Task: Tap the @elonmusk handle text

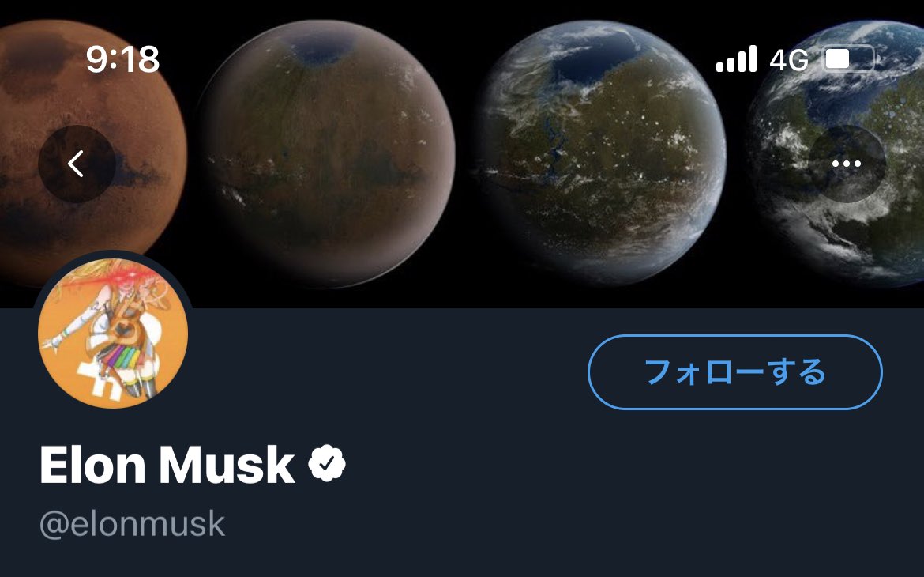Action: pyautogui.click(x=133, y=524)
